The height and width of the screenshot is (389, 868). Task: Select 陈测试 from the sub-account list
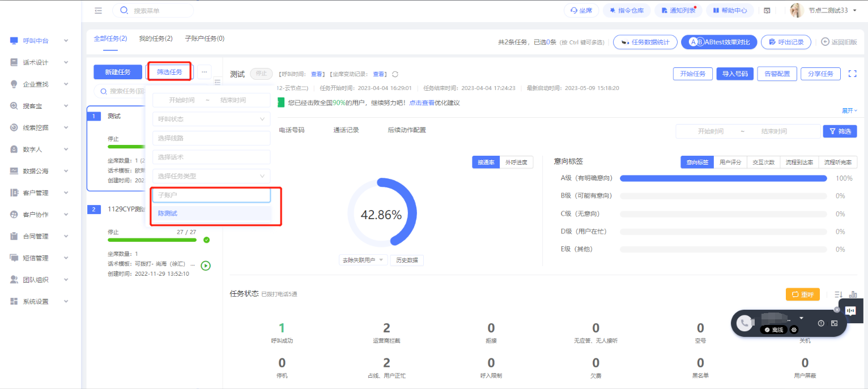click(211, 213)
